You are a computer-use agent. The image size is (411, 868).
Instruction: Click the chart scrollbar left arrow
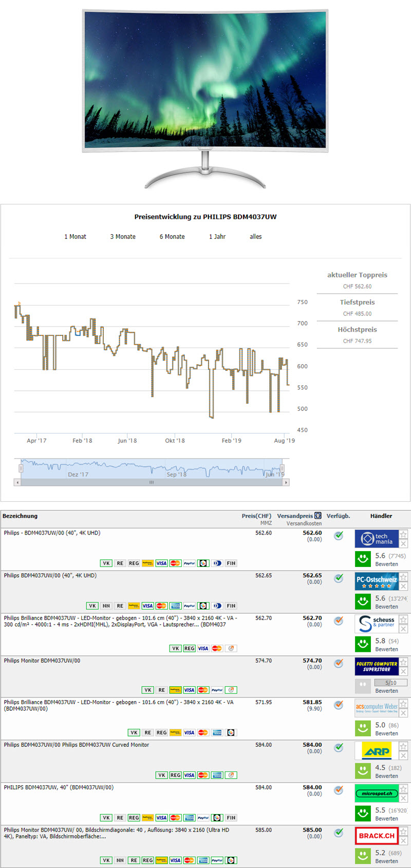tap(17, 482)
